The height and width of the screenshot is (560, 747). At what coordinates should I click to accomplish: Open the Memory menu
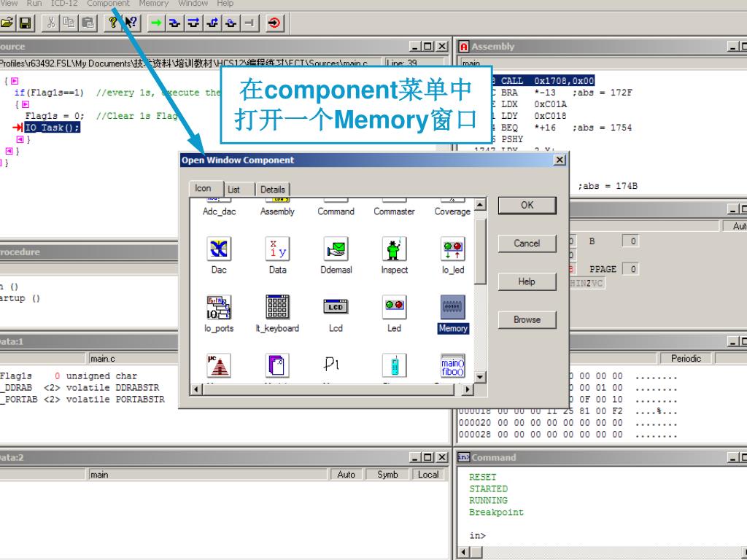point(153,4)
